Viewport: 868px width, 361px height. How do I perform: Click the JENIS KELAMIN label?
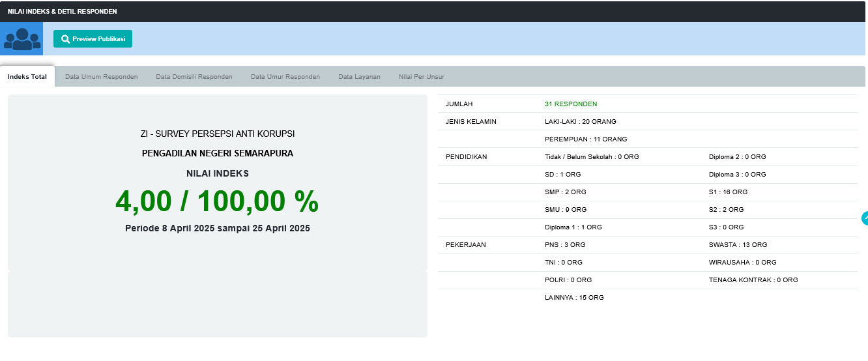coord(471,122)
